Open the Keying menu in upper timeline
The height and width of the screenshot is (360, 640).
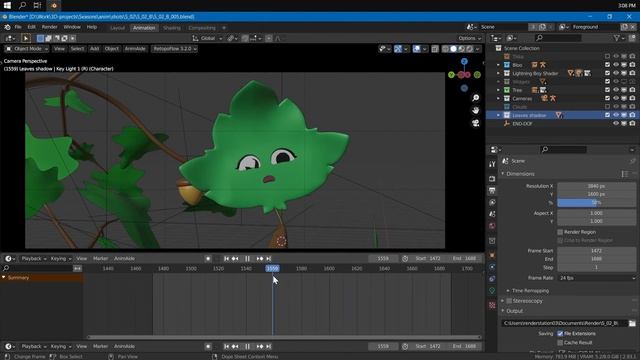(60, 258)
